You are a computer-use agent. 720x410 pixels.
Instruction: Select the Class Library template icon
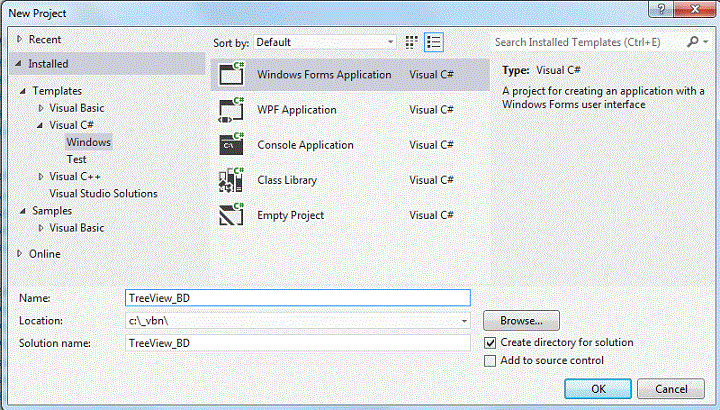point(232,180)
